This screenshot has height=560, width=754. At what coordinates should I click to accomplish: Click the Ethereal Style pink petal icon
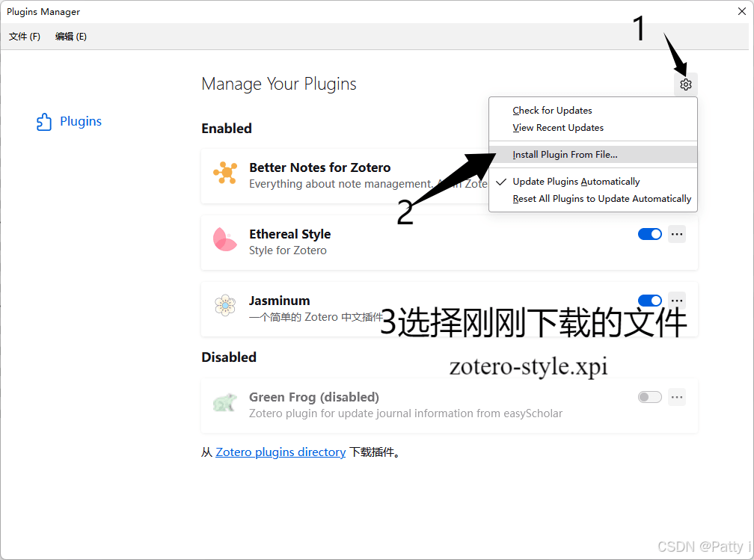coord(225,239)
